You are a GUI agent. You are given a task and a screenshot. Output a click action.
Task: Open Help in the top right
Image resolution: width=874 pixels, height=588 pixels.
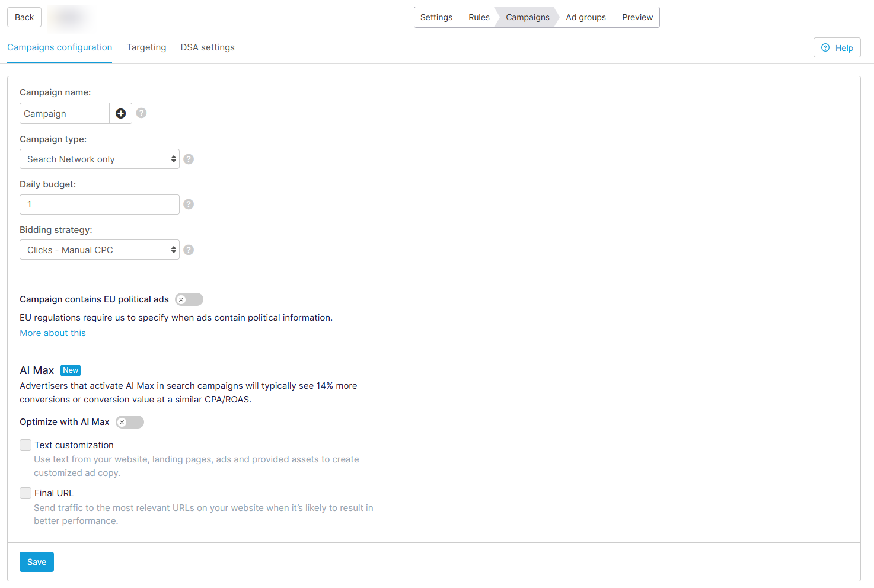837,48
